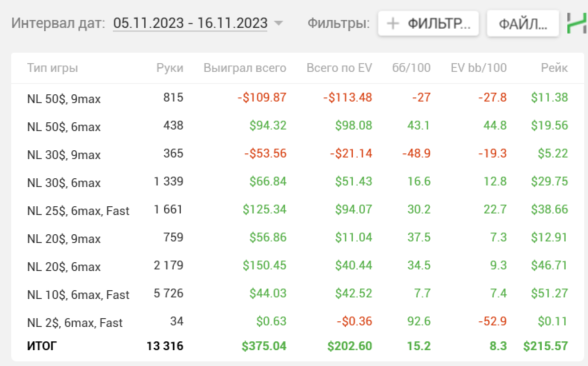Sort by Рейк column header

(x=554, y=68)
